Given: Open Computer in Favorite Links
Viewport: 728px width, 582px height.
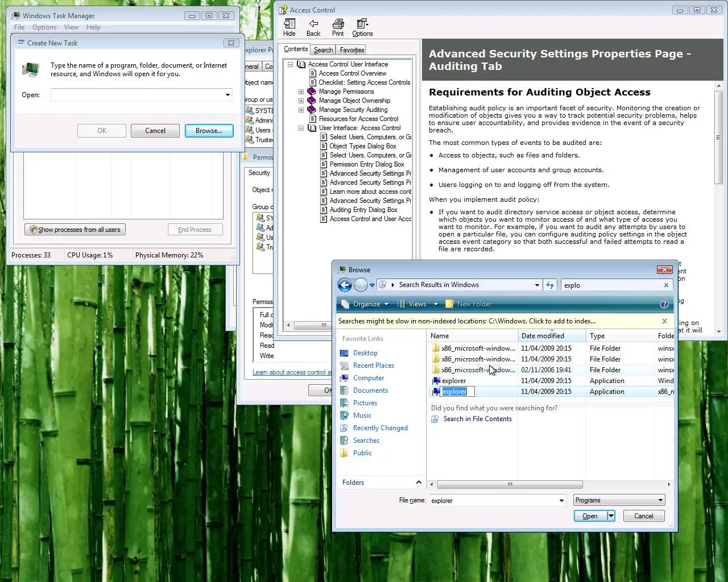Looking at the screenshot, I should pyautogui.click(x=369, y=378).
